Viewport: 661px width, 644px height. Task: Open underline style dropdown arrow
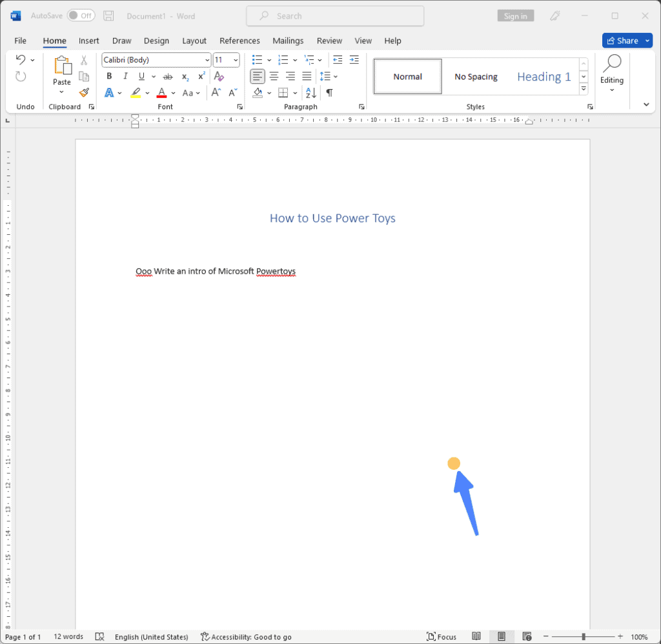pyautogui.click(x=154, y=77)
